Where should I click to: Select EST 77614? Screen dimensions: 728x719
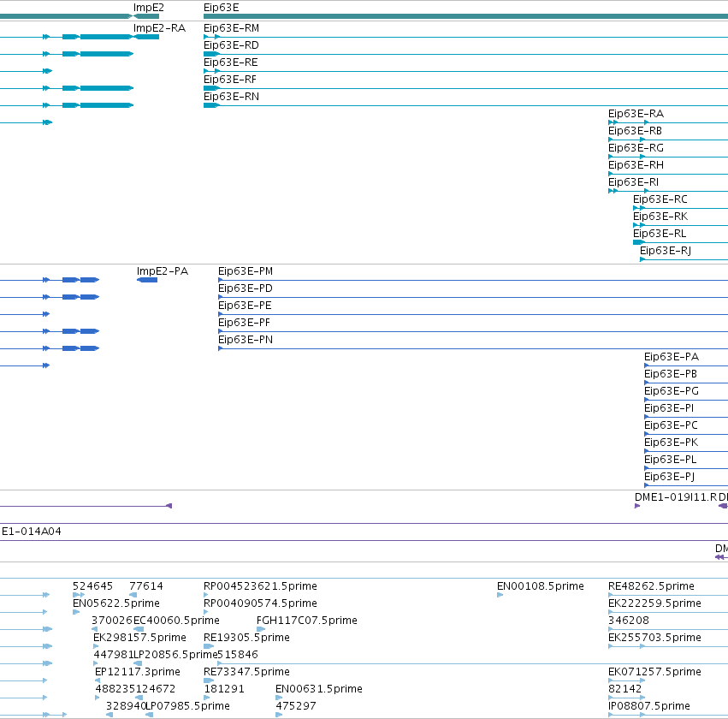coord(146,586)
